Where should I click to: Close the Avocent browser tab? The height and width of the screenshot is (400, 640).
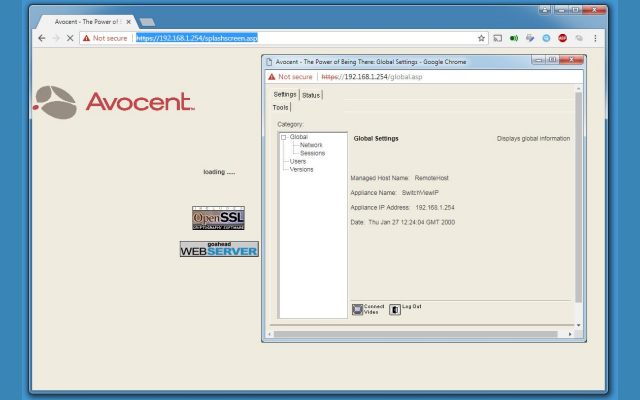[x=129, y=22]
